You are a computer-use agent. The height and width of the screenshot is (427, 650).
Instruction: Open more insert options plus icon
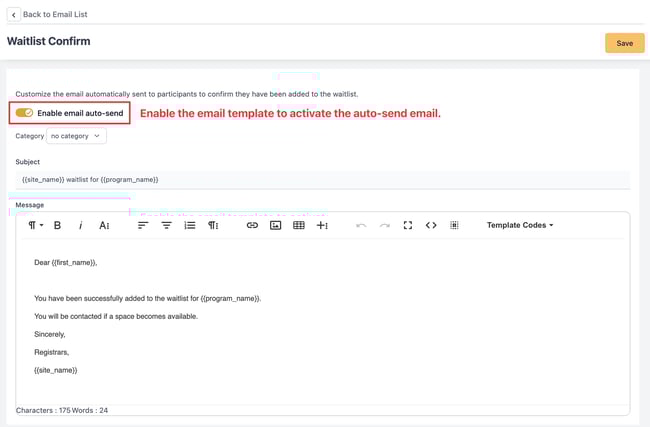pos(322,225)
